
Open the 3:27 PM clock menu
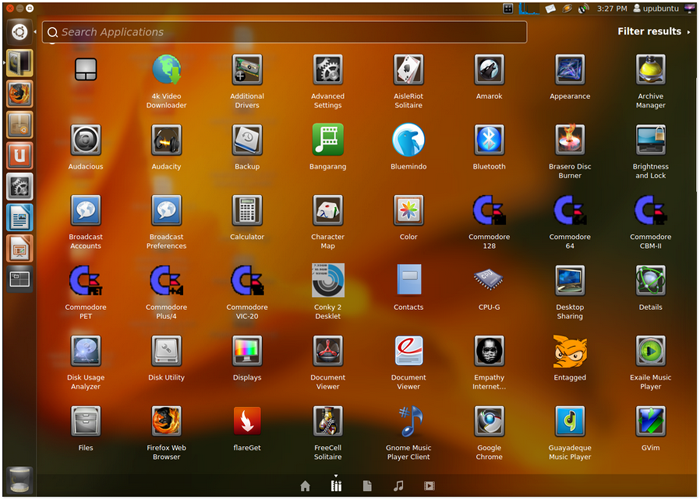pyautogui.click(x=612, y=8)
